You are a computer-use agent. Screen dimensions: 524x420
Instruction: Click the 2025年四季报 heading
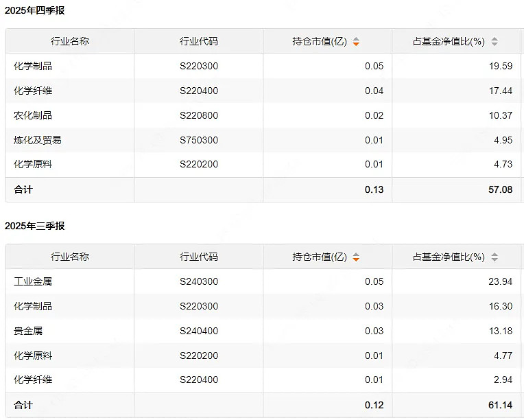point(35,10)
